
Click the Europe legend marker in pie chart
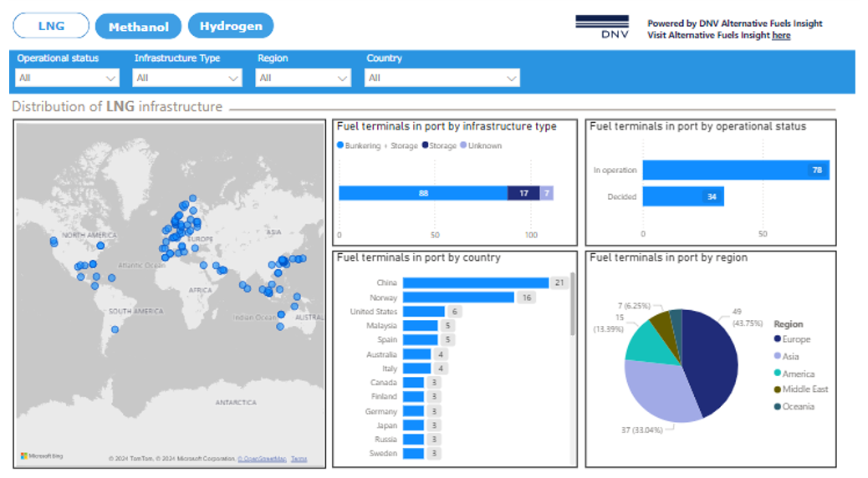778,339
